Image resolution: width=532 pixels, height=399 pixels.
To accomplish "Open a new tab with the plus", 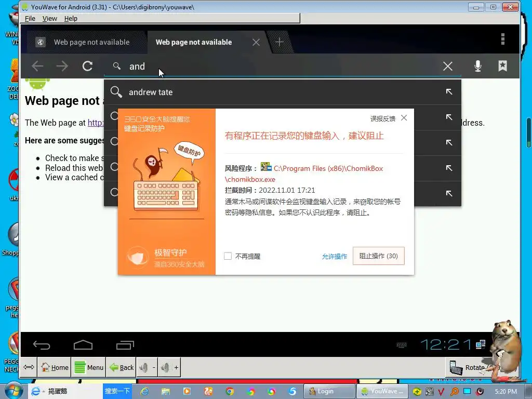I will point(280,42).
